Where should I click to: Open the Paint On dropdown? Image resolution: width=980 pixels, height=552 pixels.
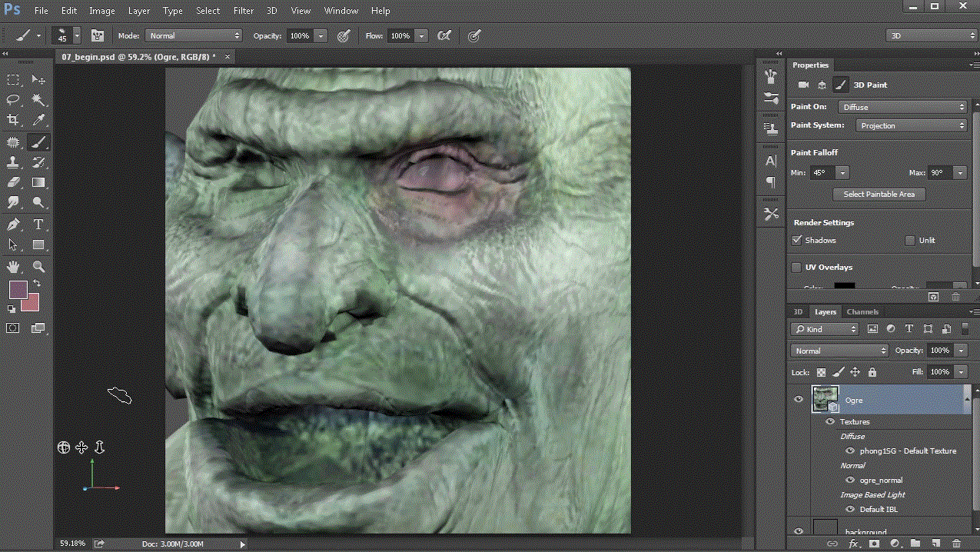(902, 107)
